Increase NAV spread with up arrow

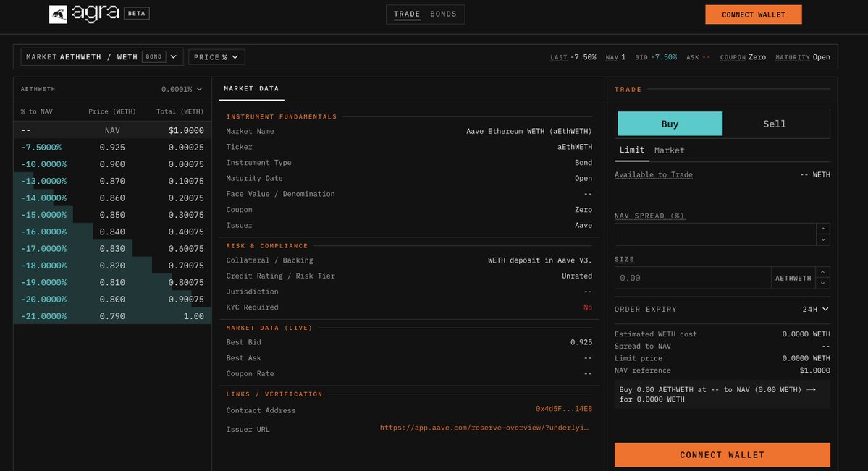[823, 229]
